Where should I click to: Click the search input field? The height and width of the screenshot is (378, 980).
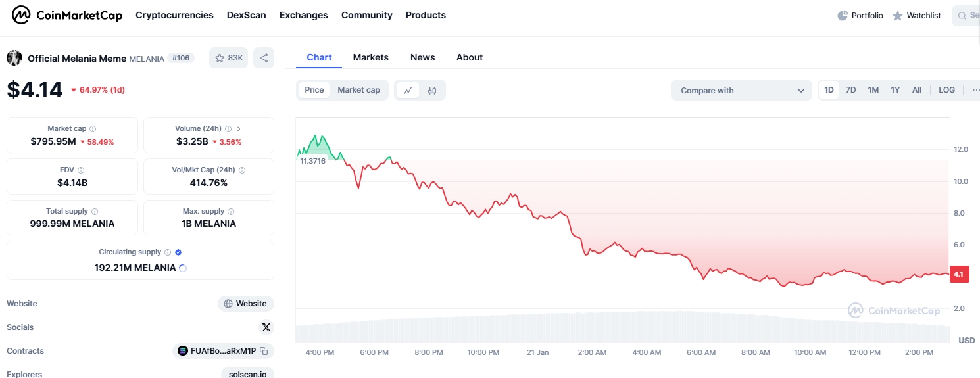click(x=967, y=16)
